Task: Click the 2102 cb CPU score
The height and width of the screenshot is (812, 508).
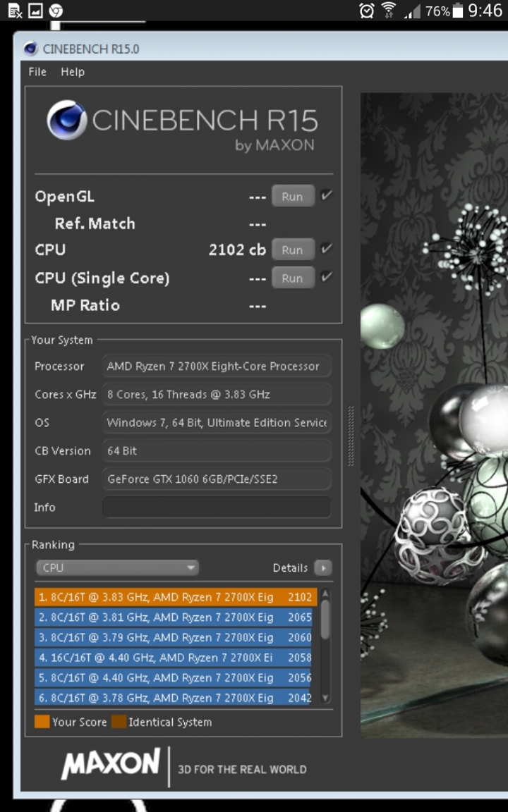Action: point(237,250)
